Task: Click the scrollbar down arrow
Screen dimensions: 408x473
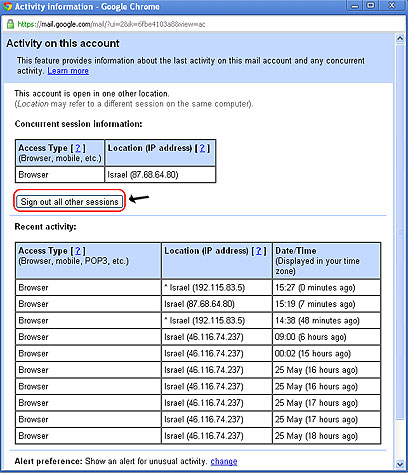Action: [x=400, y=463]
